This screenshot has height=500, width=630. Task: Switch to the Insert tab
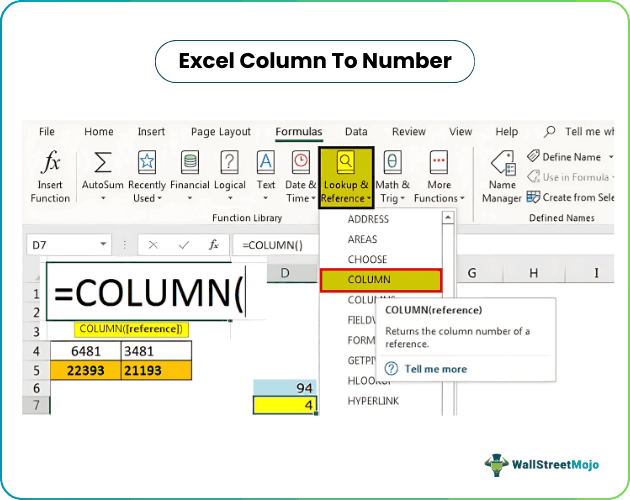point(151,131)
